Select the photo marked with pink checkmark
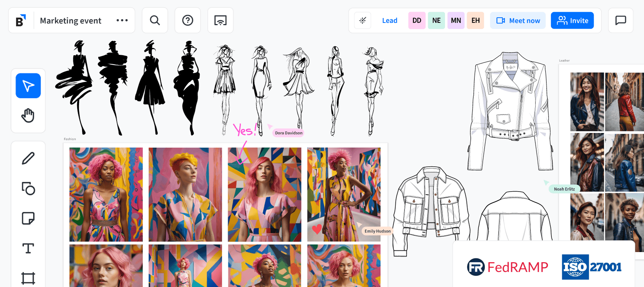This screenshot has height=287, width=644. tap(264, 195)
